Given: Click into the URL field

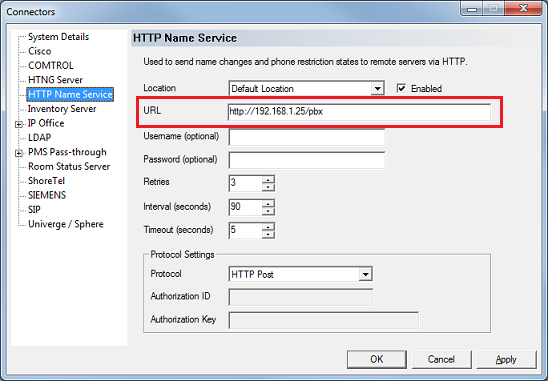Looking at the screenshot, I should click(359, 112).
